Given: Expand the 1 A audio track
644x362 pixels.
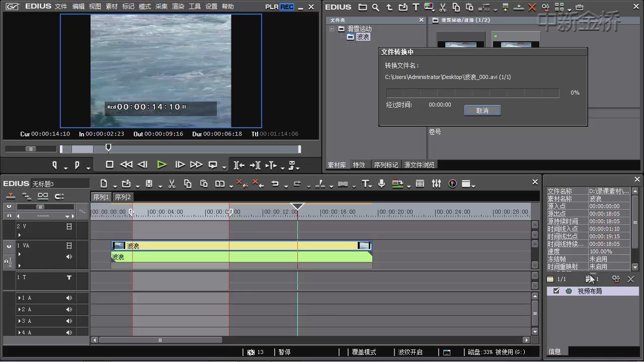Looking at the screenshot, I should coord(20,298).
